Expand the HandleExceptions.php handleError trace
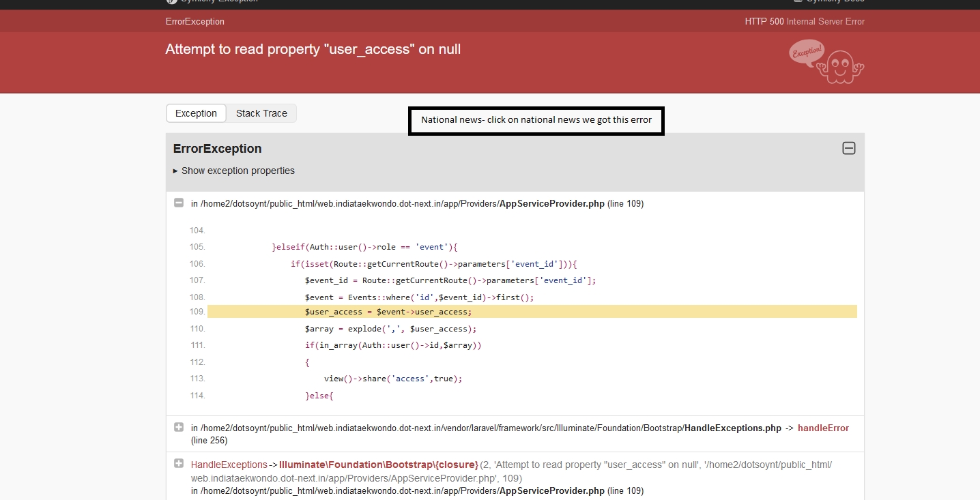 (179, 427)
